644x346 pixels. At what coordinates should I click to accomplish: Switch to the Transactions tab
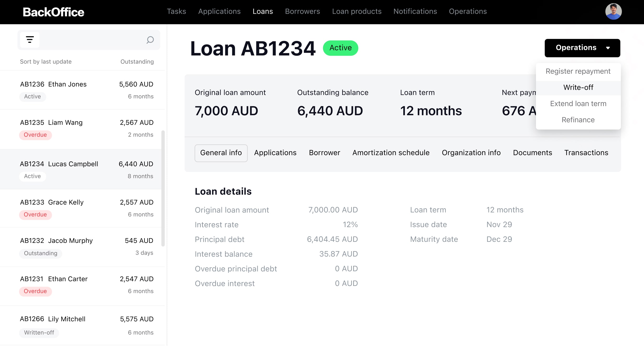(x=587, y=153)
